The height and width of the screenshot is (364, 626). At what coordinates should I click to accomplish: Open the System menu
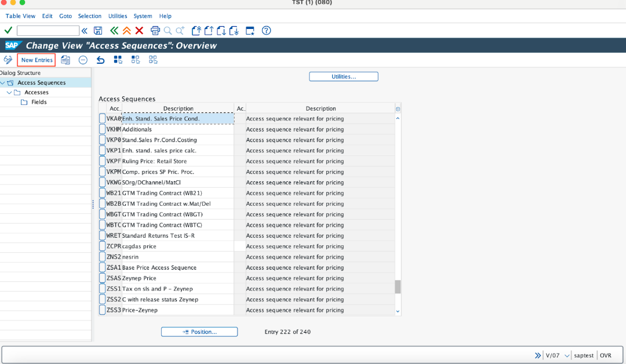pos(143,16)
